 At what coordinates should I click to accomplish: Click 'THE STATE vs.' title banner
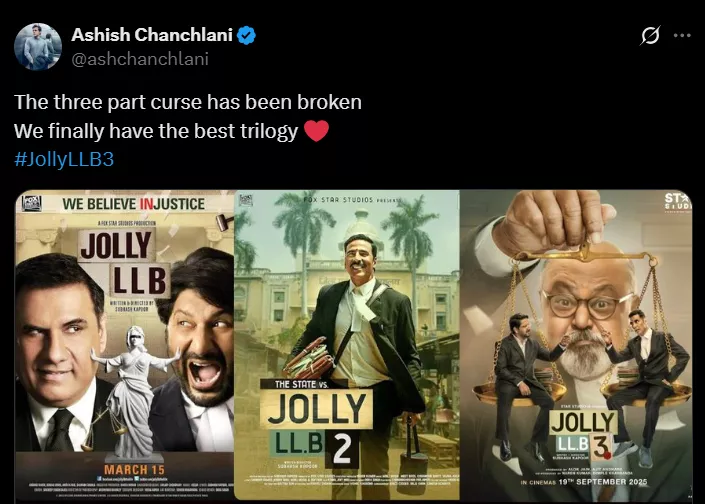click(x=302, y=384)
